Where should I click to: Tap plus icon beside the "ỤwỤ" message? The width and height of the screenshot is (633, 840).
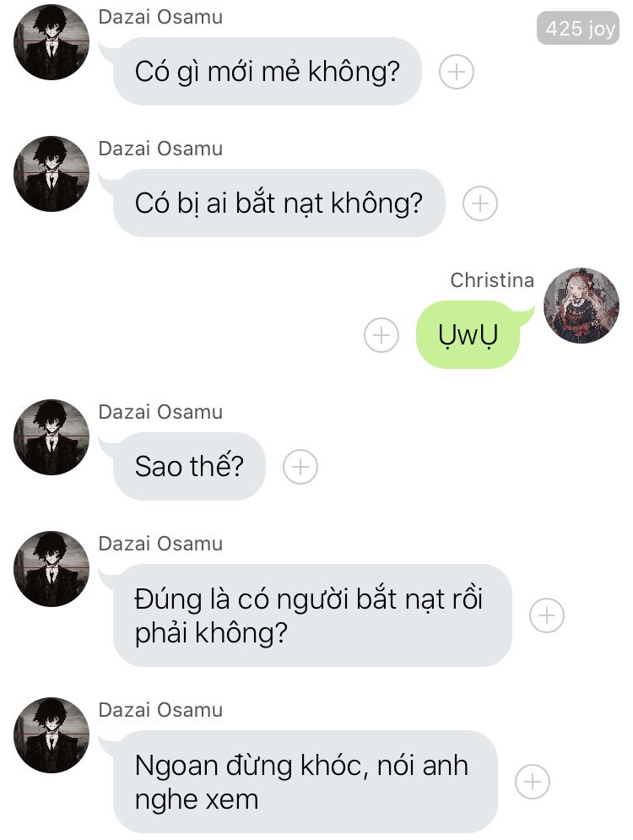point(381,335)
